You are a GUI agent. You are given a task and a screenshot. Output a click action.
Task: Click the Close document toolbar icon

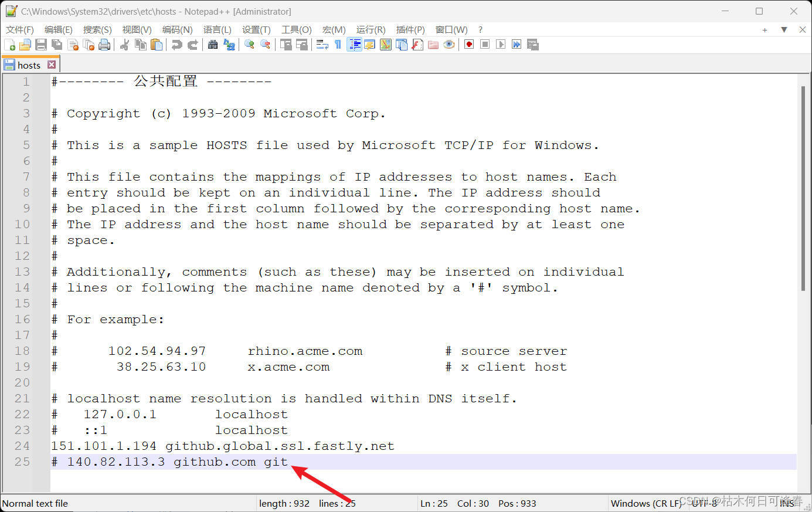73,45
